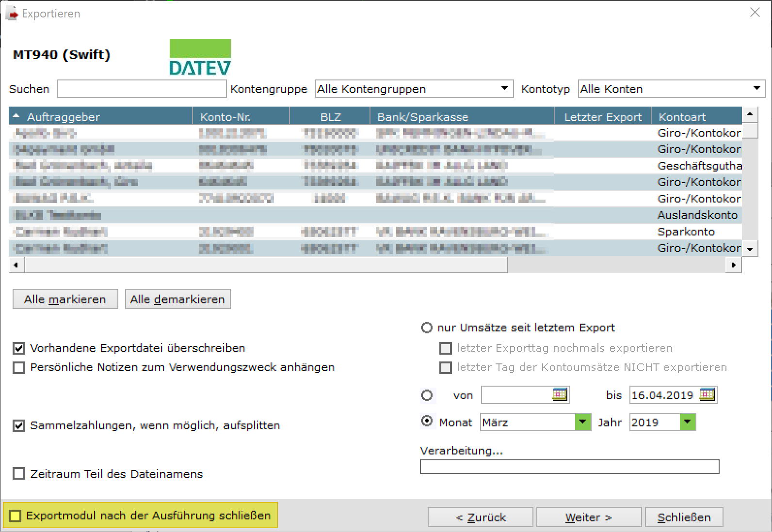Image resolution: width=772 pixels, height=532 pixels.
Task: Click the DATEV logo
Action: pyautogui.click(x=200, y=57)
